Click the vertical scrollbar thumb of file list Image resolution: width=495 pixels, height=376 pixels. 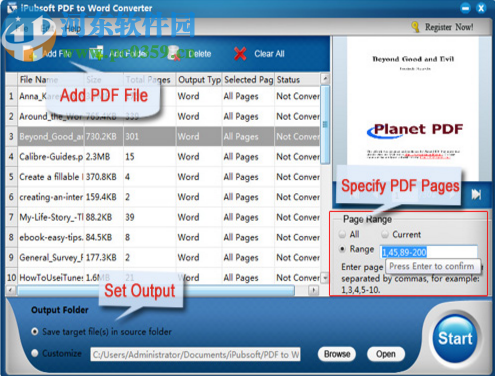[x=325, y=125]
